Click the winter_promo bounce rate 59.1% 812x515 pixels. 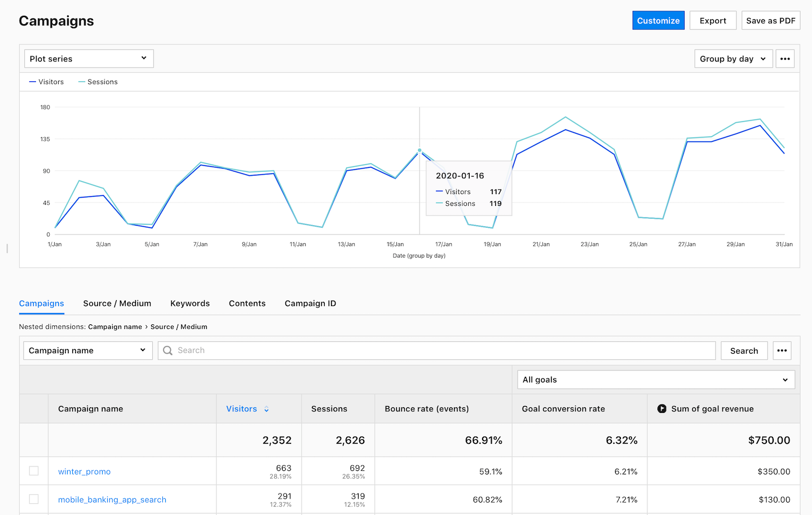491,472
